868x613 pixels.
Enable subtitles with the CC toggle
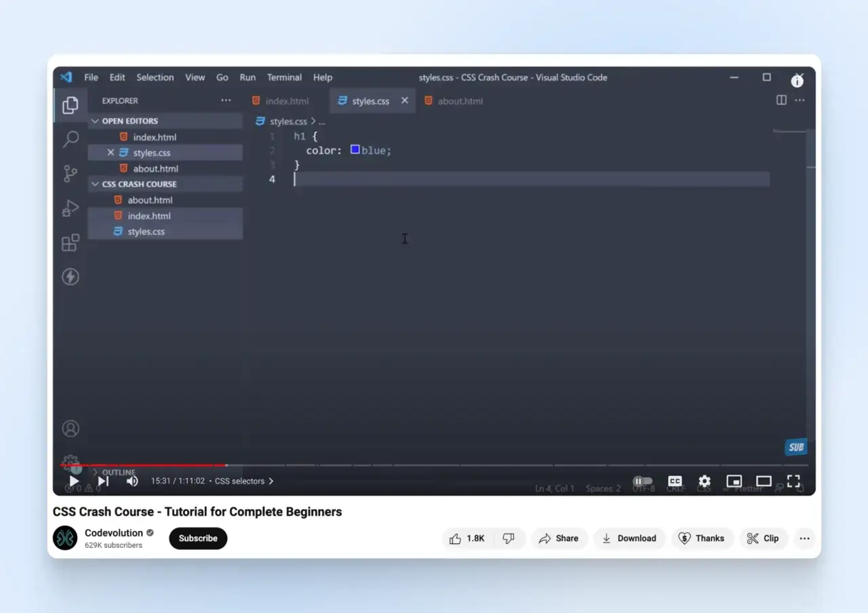675,481
